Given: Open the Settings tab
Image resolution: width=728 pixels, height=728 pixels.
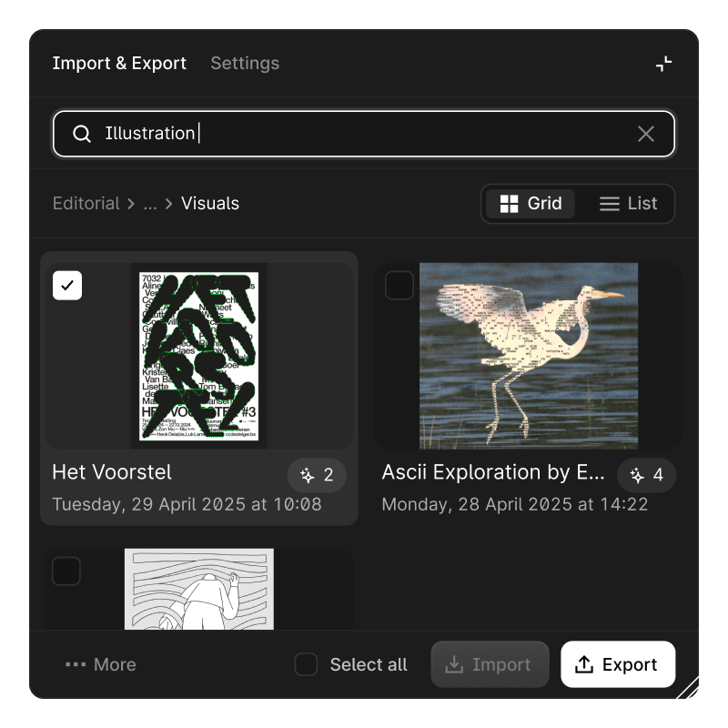Looking at the screenshot, I should coord(245,63).
